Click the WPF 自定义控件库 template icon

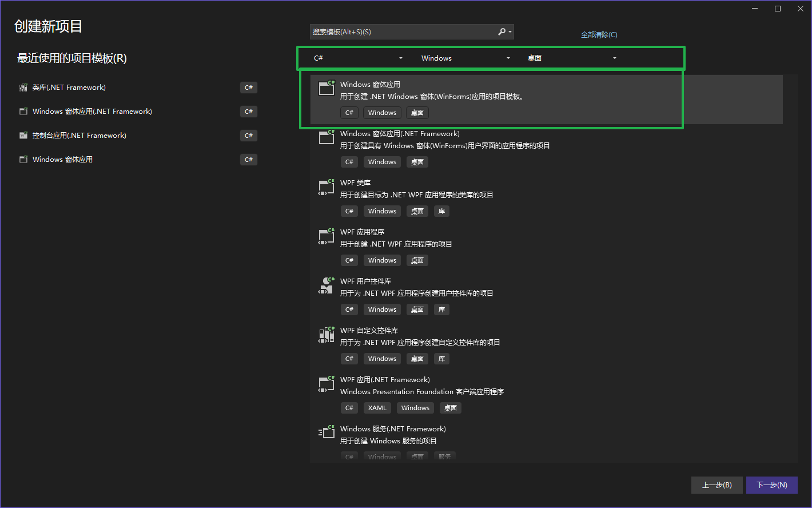[327, 334]
